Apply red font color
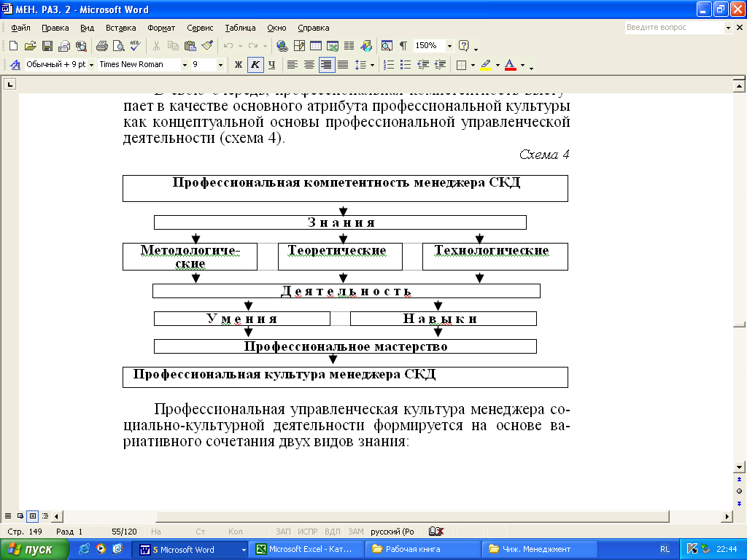This screenshot has width=747, height=560. click(x=510, y=65)
